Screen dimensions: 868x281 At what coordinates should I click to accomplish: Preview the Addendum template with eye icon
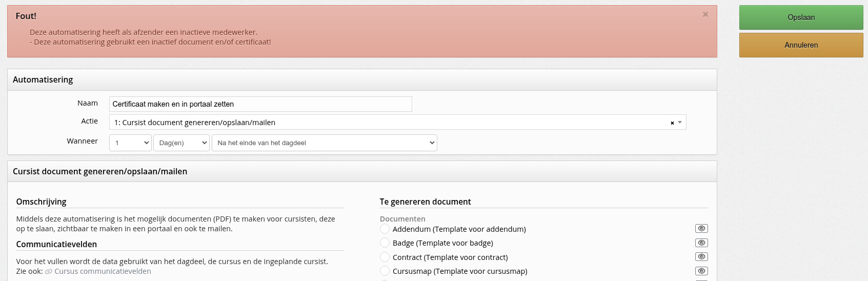[x=701, y=229]
